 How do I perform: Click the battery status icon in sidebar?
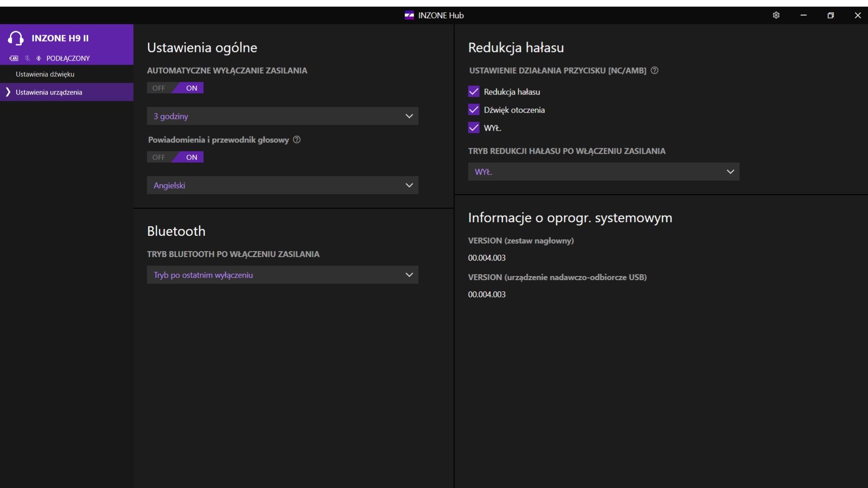[x=14, y=58]
